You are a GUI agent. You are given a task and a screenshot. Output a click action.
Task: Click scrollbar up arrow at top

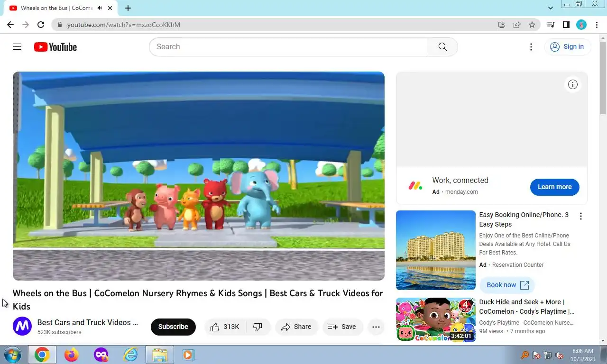[603, 37]
